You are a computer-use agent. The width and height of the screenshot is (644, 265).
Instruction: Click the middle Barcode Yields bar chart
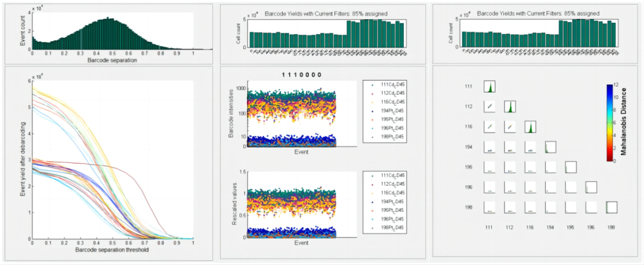[327, 34]
